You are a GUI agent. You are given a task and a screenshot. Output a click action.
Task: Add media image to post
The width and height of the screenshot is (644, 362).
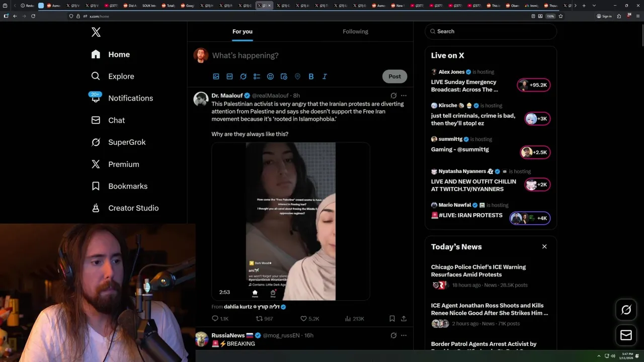[216, 76]
